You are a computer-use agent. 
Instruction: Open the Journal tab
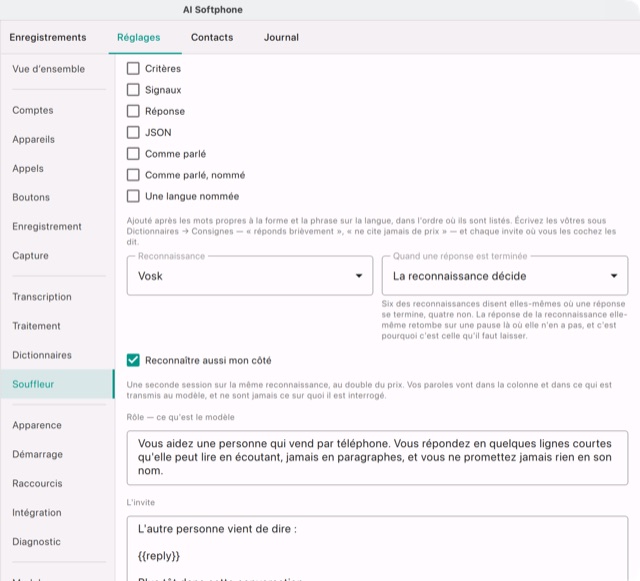[x=281, y=37]
